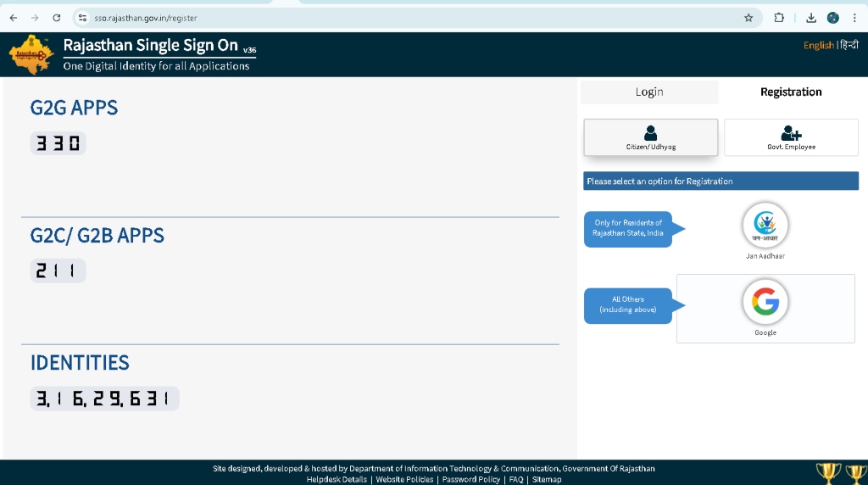Click the Rajasthan map logo
Image resolution: width=868 pixels, height=485 pixels.
[31, 54]
